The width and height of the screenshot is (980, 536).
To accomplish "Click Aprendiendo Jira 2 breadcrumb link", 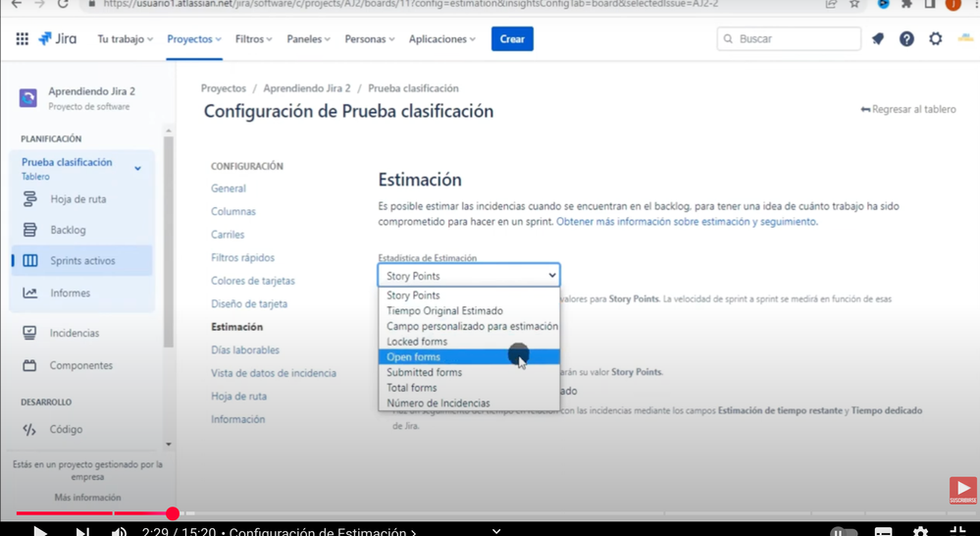I will pyautogui.click(x=307, y=88).
